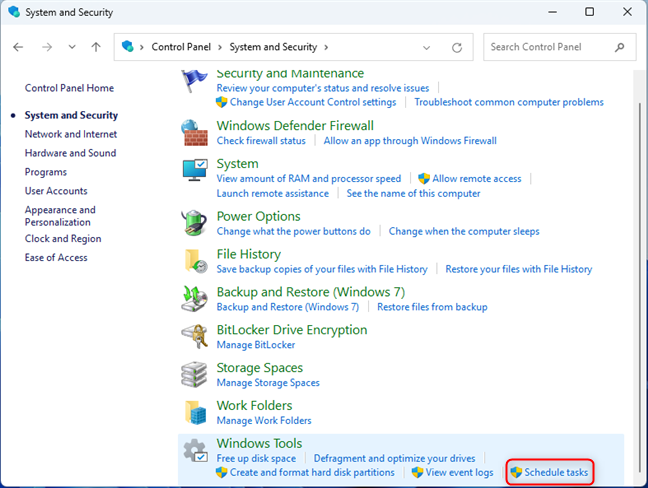This screenshot has height=488, width=648.
Task: Open the Backup and Restore disk icon
Action: pos(194,299)
